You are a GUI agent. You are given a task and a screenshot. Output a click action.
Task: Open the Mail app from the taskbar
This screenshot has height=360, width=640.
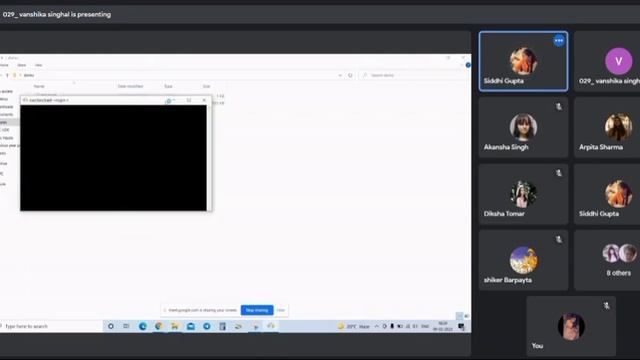pos(191,326)
